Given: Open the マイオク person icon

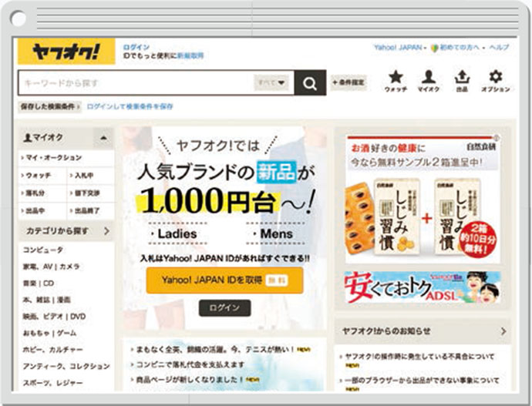Looking at the screenshot, I should pos(429,82).
